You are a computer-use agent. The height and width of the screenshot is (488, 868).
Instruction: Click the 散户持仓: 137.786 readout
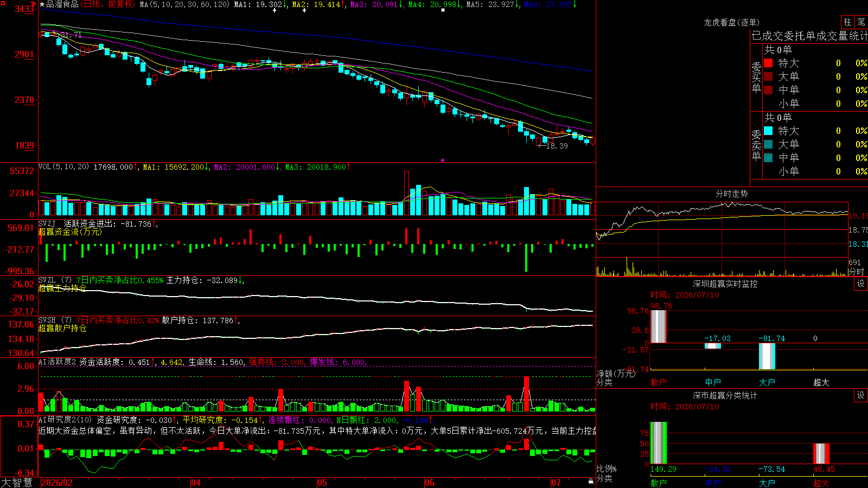197,320
